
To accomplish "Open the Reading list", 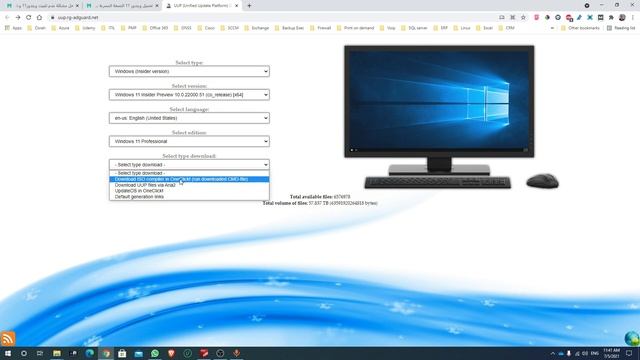I will tap(621, 28).
